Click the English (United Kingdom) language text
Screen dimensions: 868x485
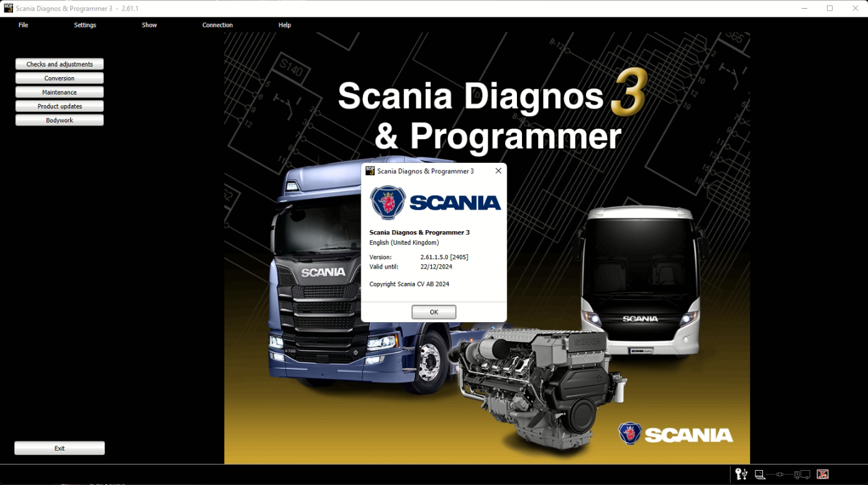404,242
